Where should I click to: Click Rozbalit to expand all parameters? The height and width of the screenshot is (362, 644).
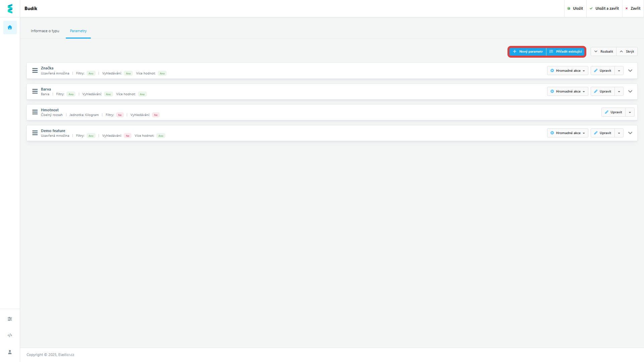point(603,52)
